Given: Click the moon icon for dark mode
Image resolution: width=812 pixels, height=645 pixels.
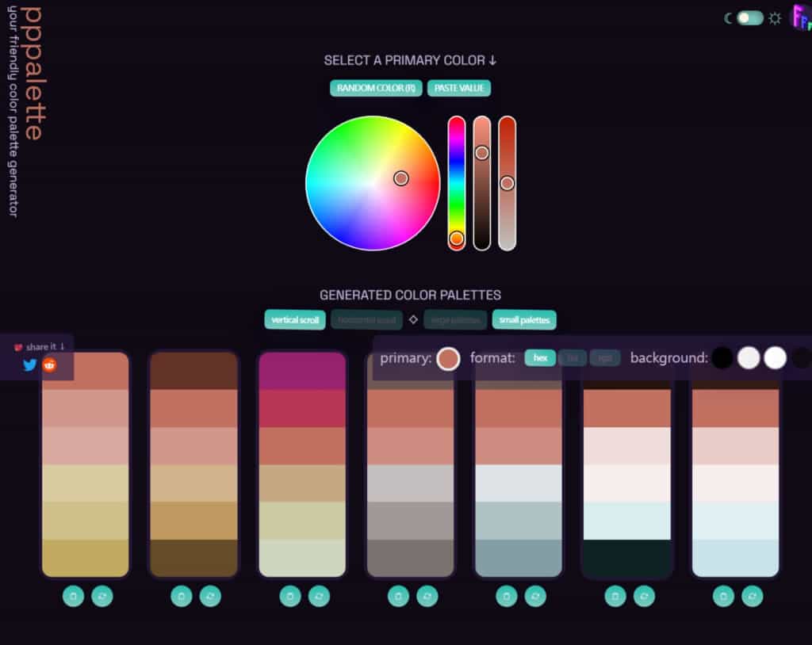Looking at the screenshot, I should click(728, 18).
